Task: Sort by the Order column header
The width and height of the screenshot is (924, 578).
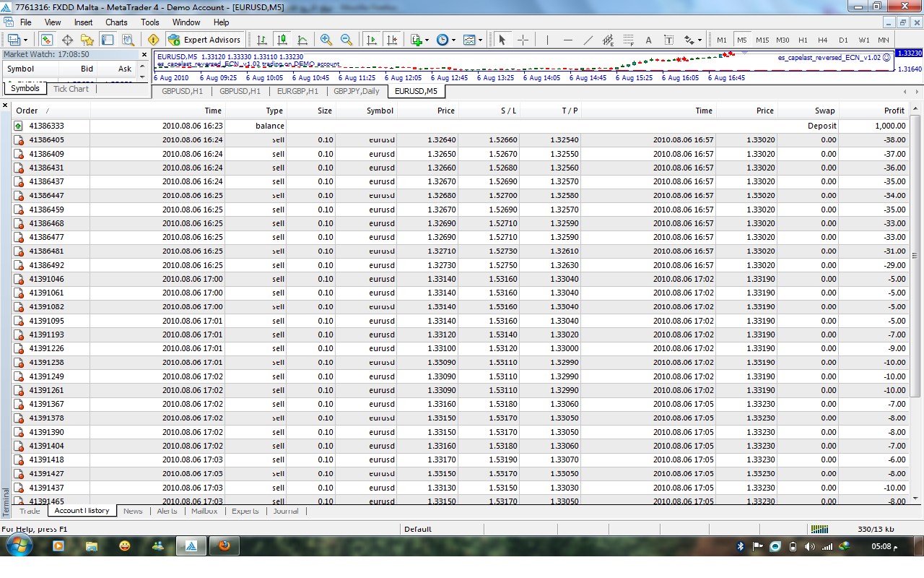Action: pos(52,111)
